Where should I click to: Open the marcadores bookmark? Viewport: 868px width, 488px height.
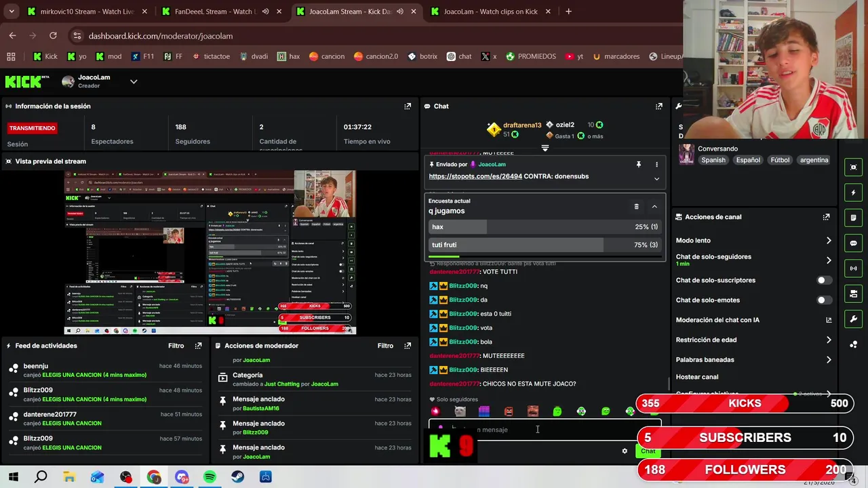click(616, 56)
